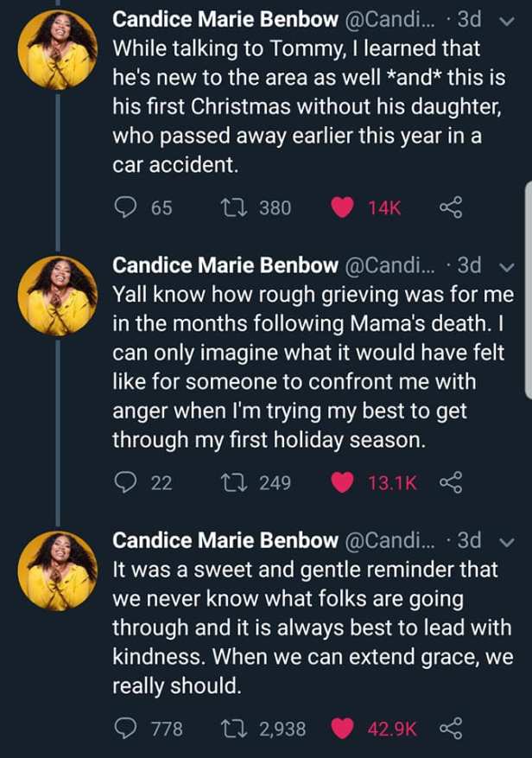Viewport: 532px width, 758px height.
Task: Open the options chevron on the first tweet
Action: pos(506,19)
